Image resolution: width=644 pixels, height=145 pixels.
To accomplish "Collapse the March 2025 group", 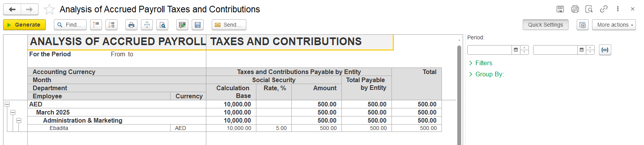I will (13, 112).
